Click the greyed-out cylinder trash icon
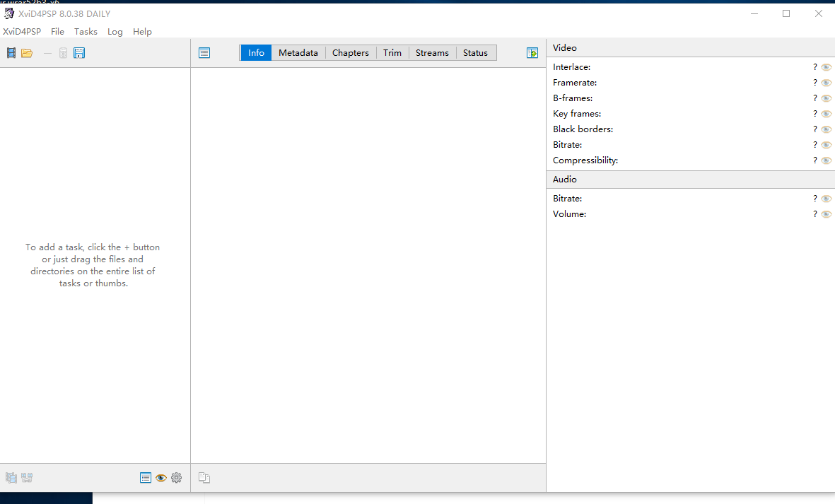The image size is (835, 504). pos(64,53)
